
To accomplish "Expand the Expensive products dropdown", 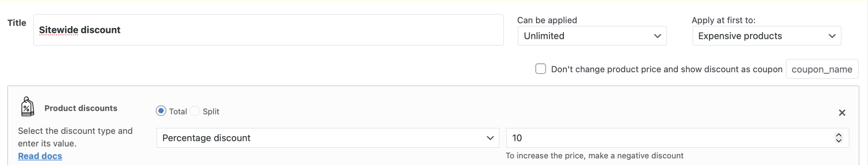I will click(766, 36).
